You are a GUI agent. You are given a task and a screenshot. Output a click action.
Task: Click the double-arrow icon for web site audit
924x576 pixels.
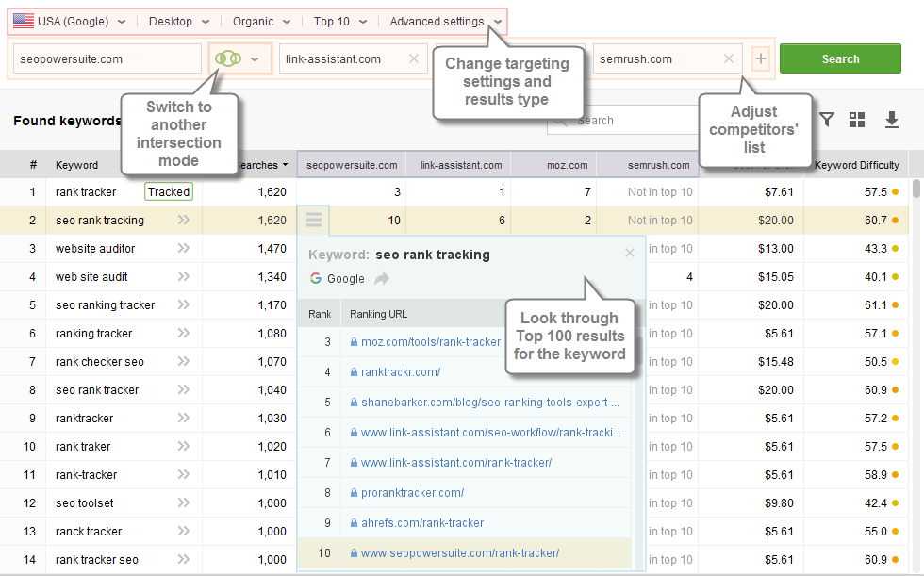(184, 276)
